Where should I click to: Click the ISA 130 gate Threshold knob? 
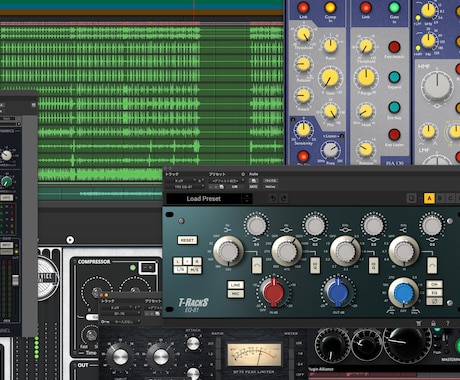[366, 47]
